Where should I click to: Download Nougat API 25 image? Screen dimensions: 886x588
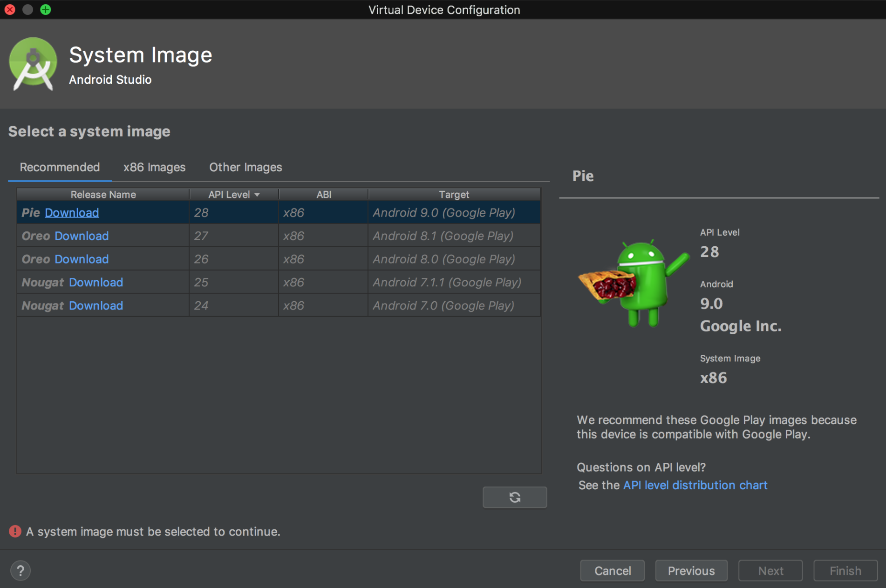[96, 283]
